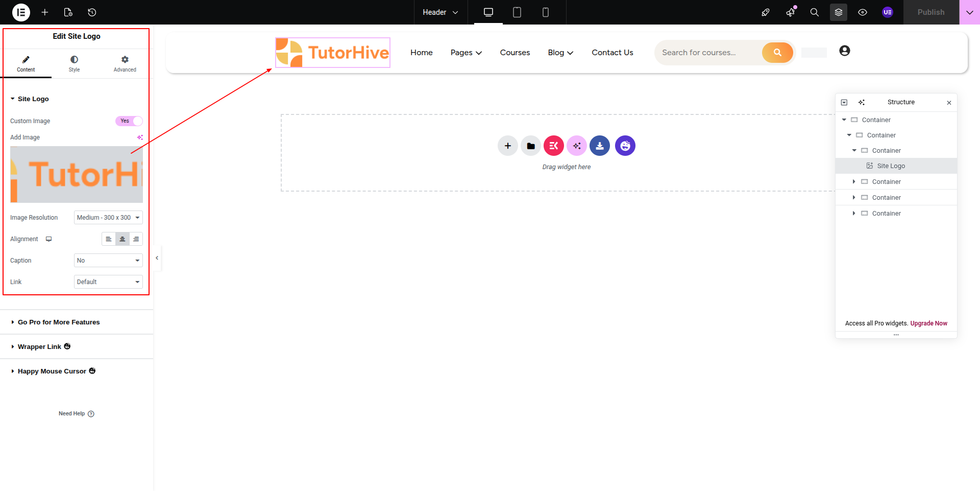Click the Elementor logo menu icon
Viewport: 980px width, 491px height.
coord(21,12)
